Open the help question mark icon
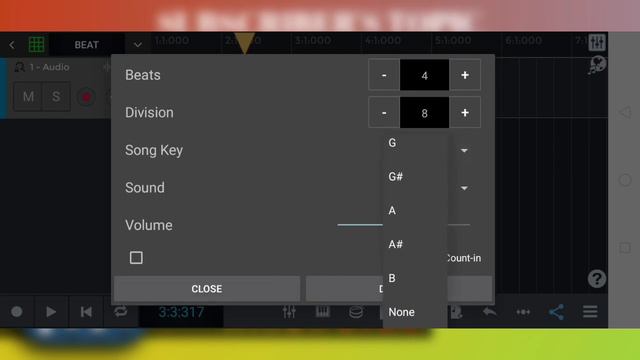 click(597, 279)
